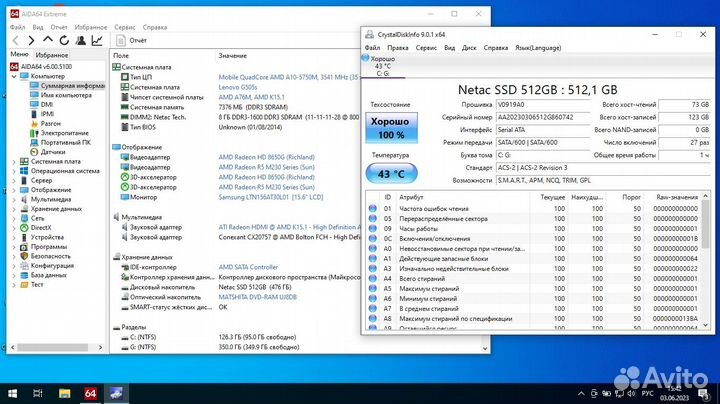Viewport: 720px width, 404px height.
Task: Click the Программы tree icon
Action: 24,247
